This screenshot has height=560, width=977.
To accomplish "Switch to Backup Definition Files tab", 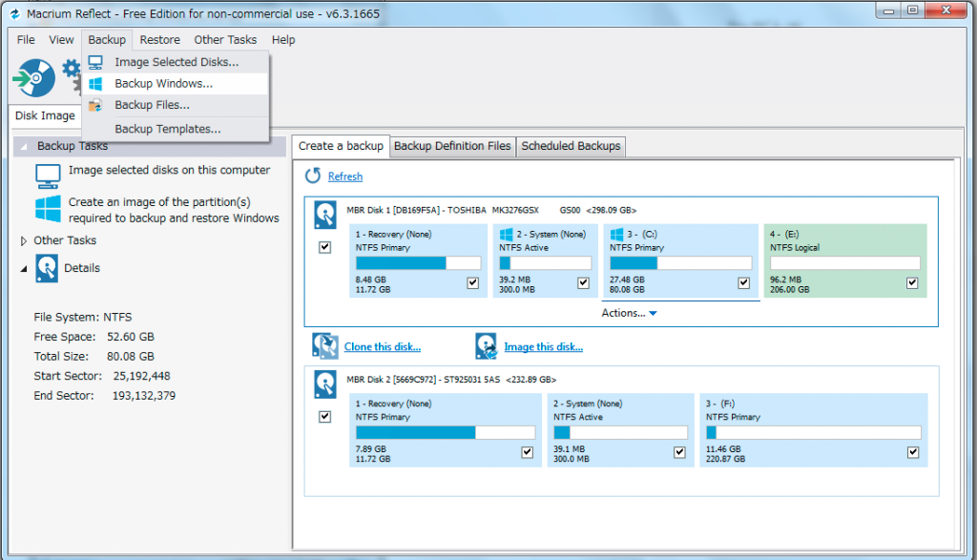I will (452, 146).
